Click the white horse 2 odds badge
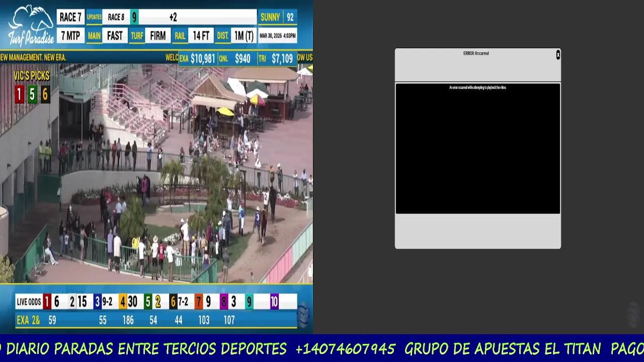Image resolution: width=644 pixels, height=362 pixels. (72, 302)
